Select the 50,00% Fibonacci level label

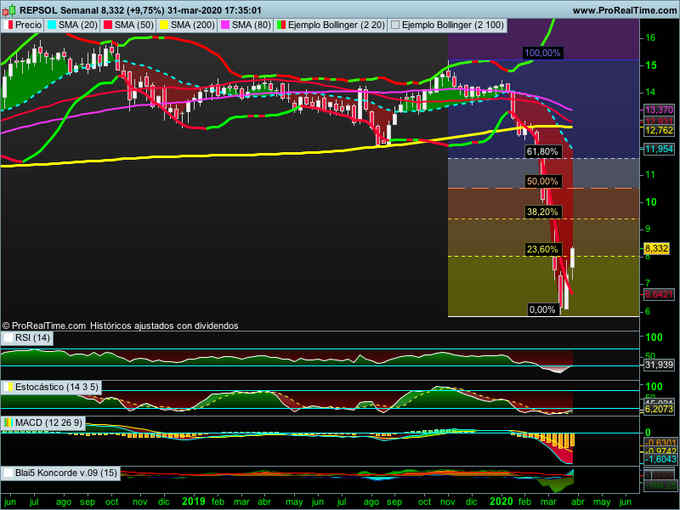[x=542, y=181]
